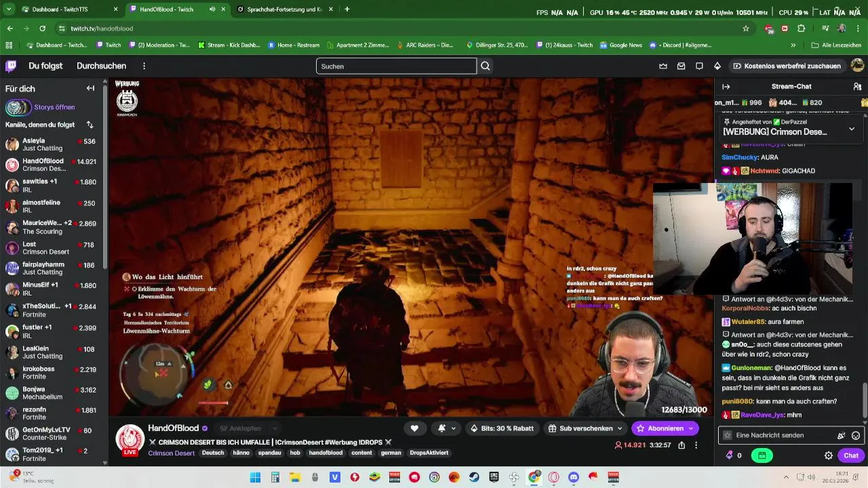Bookmark this page with the star
This screenshot has height=488, width=868.
coord(746,28)
